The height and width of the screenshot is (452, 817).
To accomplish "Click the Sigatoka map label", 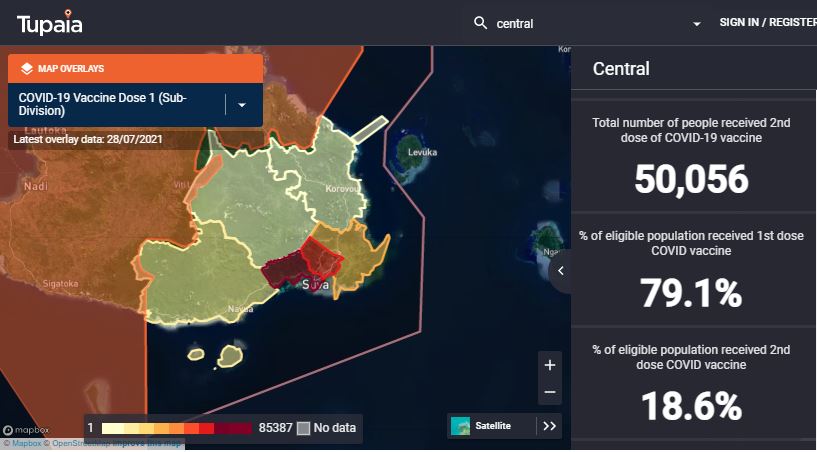I will (x=60, y=284).
